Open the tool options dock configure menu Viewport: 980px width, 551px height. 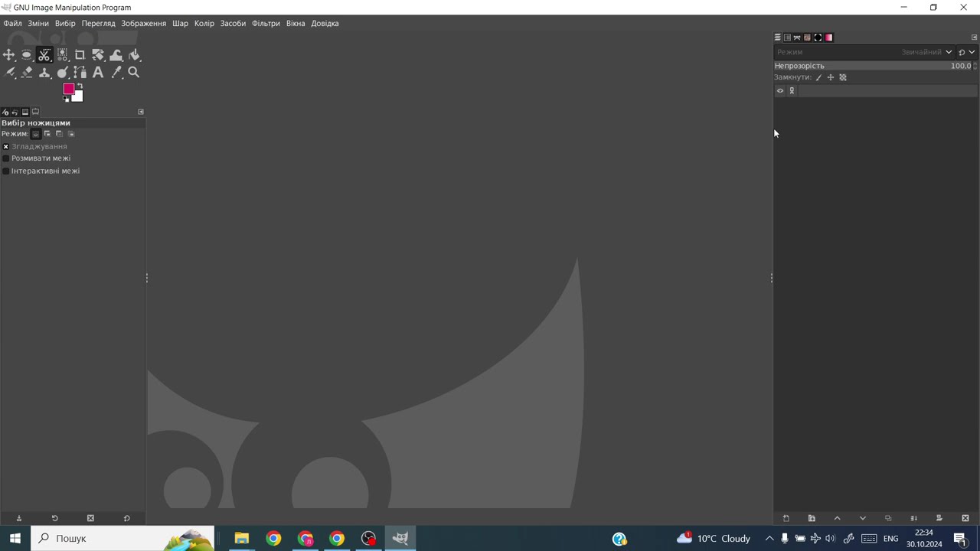(x=141, y=112)
